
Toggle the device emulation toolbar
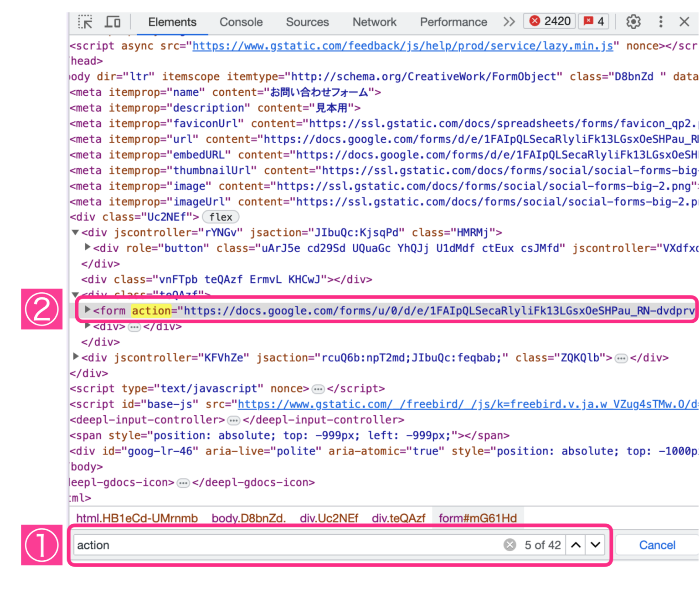coord(112,21)
